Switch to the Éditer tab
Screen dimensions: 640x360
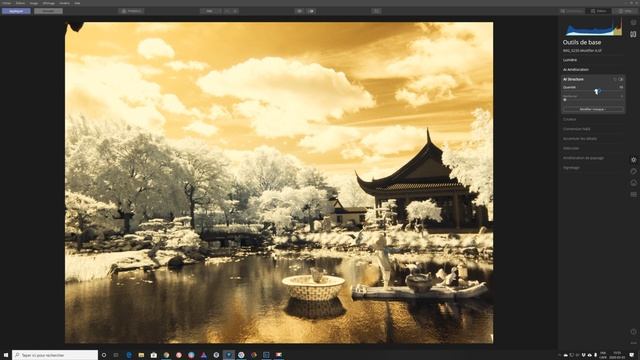[599, 11]
